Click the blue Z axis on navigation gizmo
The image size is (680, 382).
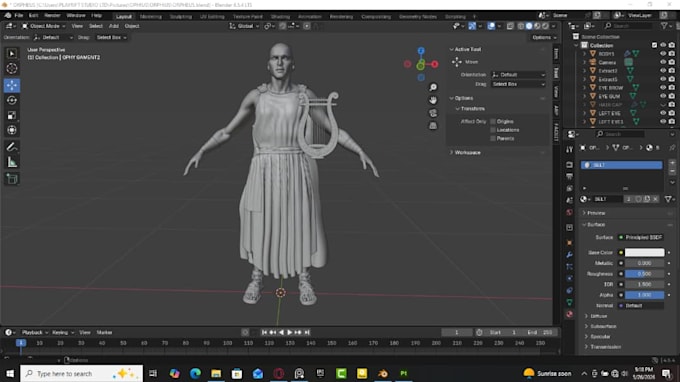(x=421, y=51)
